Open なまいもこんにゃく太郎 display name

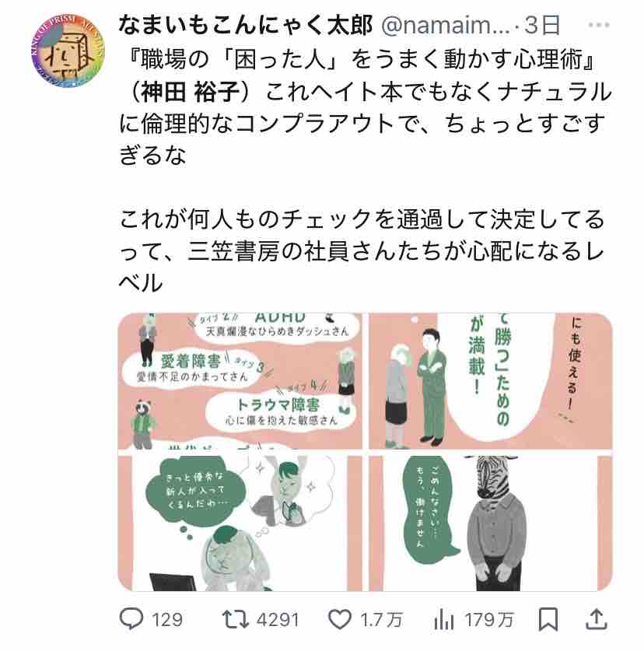pos(246,25)
